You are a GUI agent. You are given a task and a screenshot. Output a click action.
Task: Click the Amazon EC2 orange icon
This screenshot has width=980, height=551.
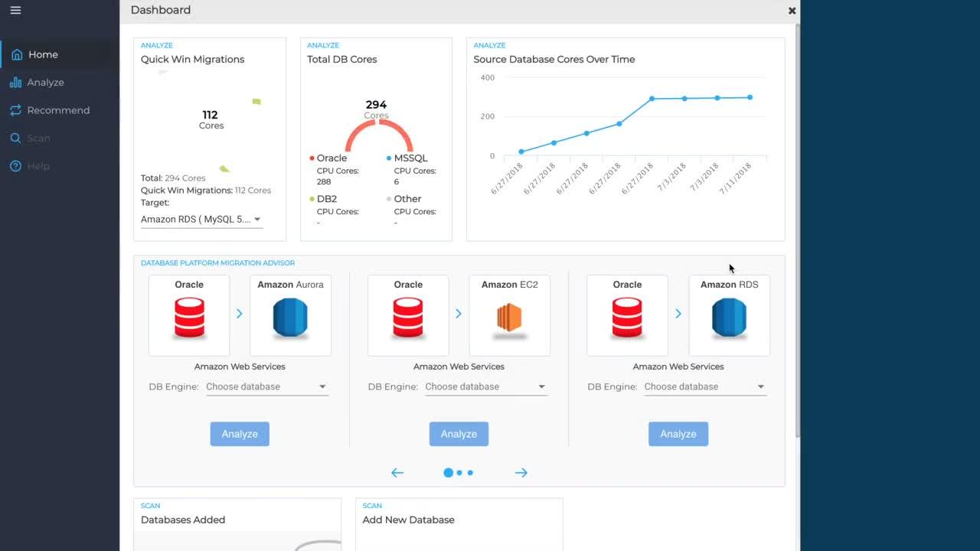click(509, 320)
